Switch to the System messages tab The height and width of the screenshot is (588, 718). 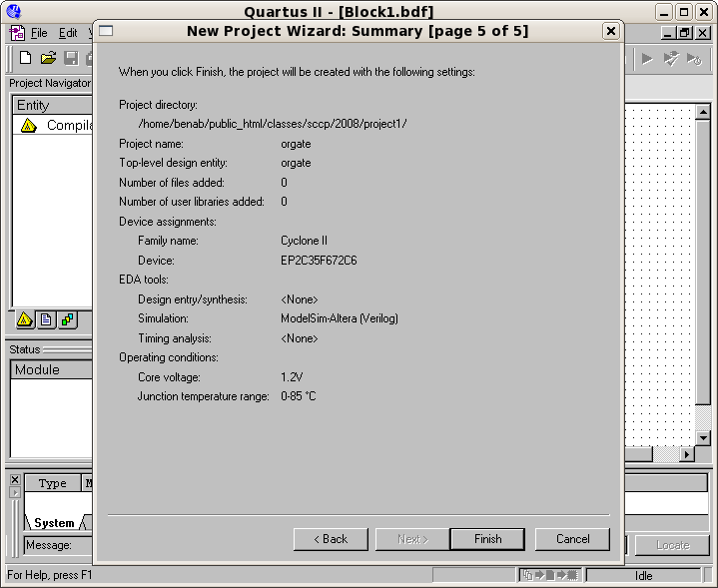(x=53, y=523)
